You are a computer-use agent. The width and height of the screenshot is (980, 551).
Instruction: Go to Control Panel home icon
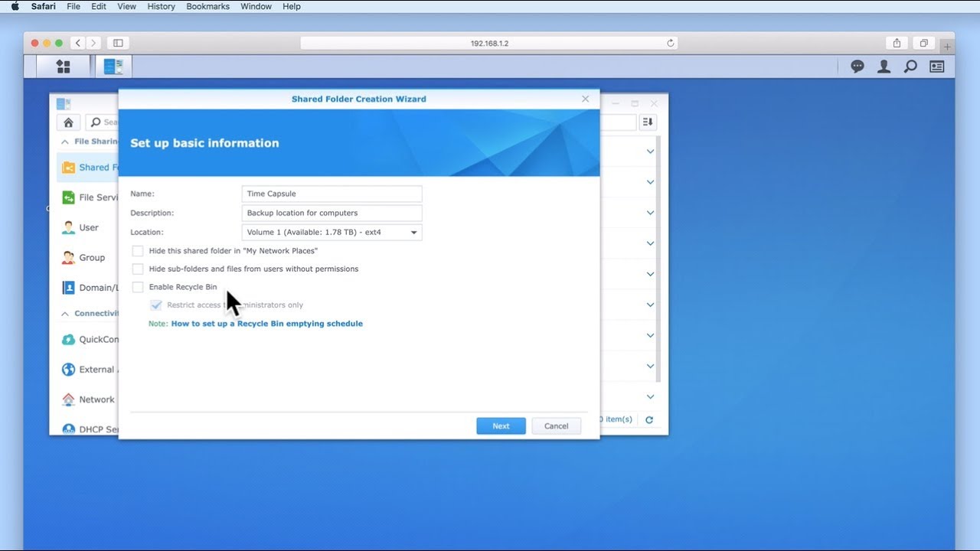point(68,122)
